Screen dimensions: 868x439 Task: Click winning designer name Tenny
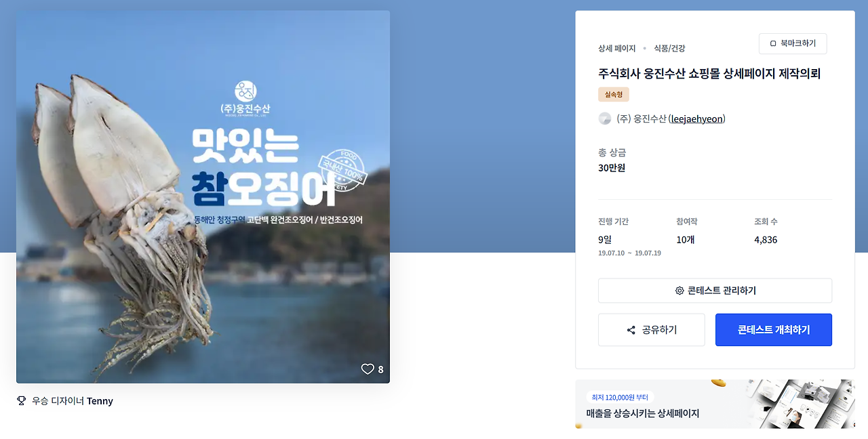point(100,401)
